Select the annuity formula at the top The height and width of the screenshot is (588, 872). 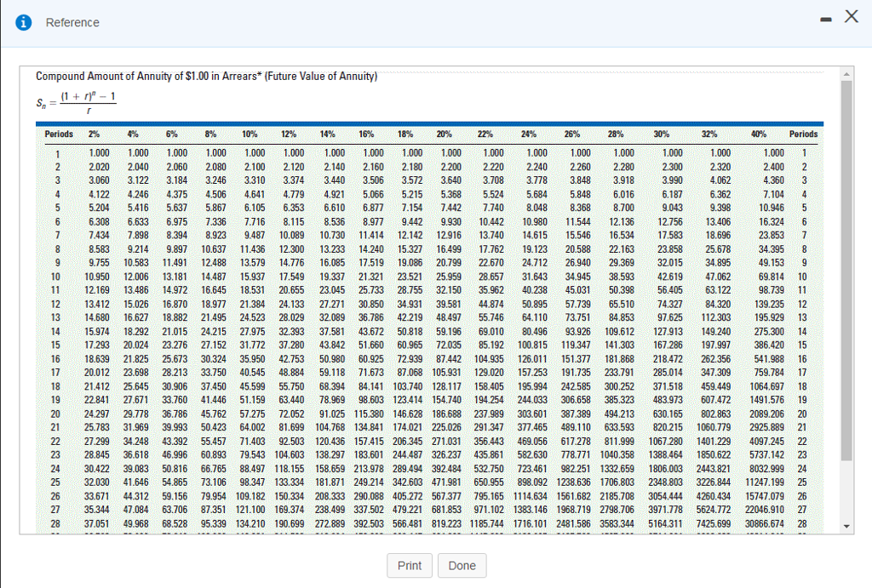tap(77, 100)
